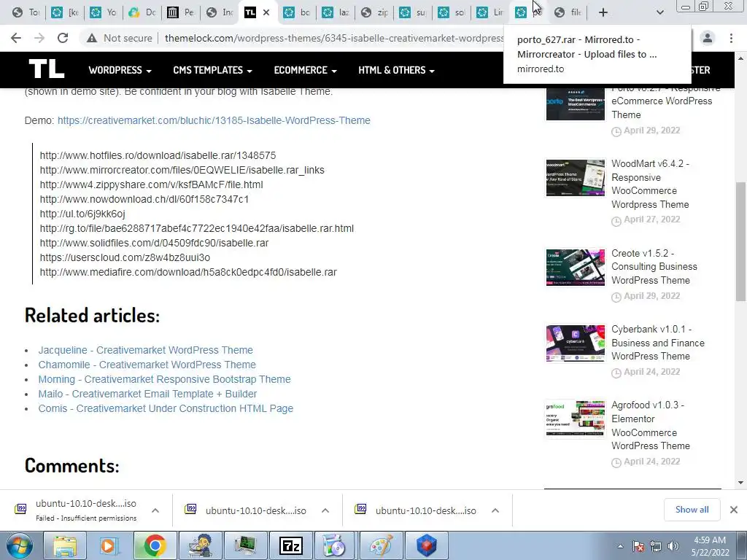Open the Agrofood v1.0.3 theme thumbnail
The image size is (747, 560).
[x=575, y=419]
